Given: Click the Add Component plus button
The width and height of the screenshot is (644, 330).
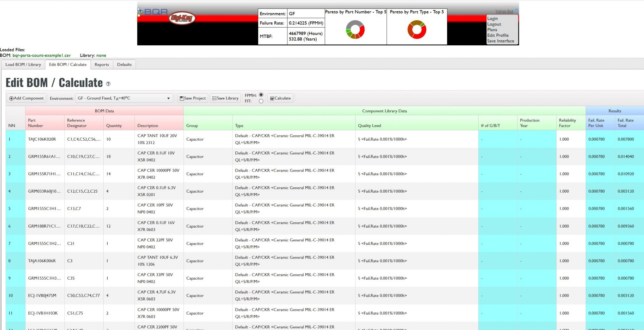Looking at the screenshot, I should click(26, 98).
